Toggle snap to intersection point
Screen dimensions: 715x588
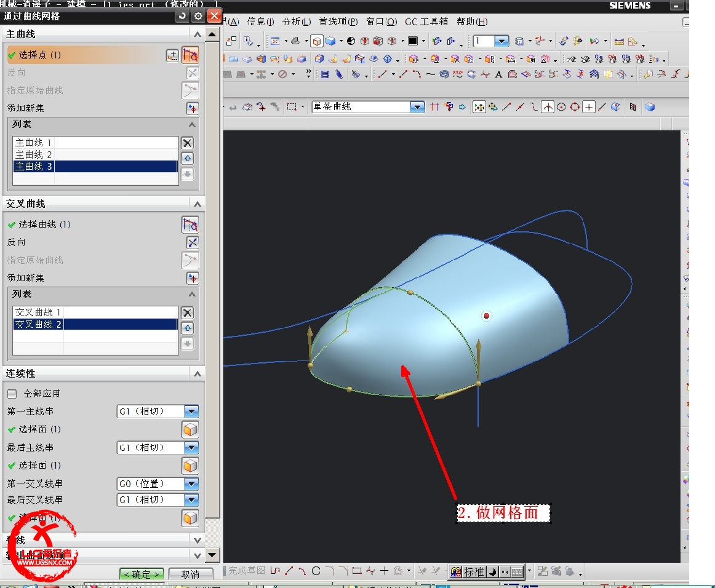pos(548,107)
